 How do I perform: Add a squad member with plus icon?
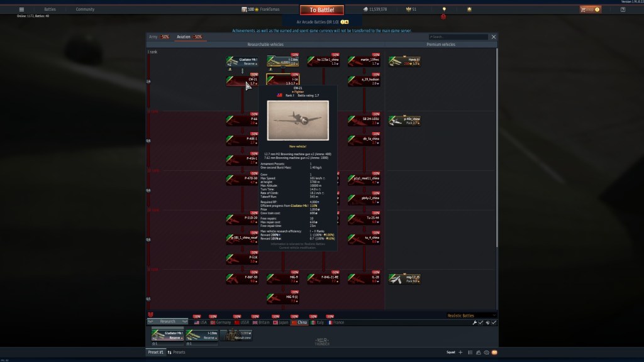[x=460, y=353]
